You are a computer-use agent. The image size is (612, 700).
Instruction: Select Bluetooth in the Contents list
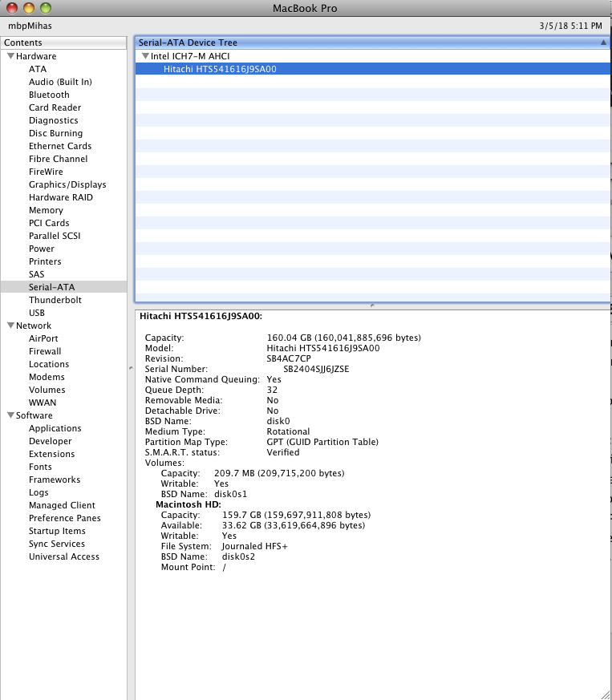coord(49,95)
